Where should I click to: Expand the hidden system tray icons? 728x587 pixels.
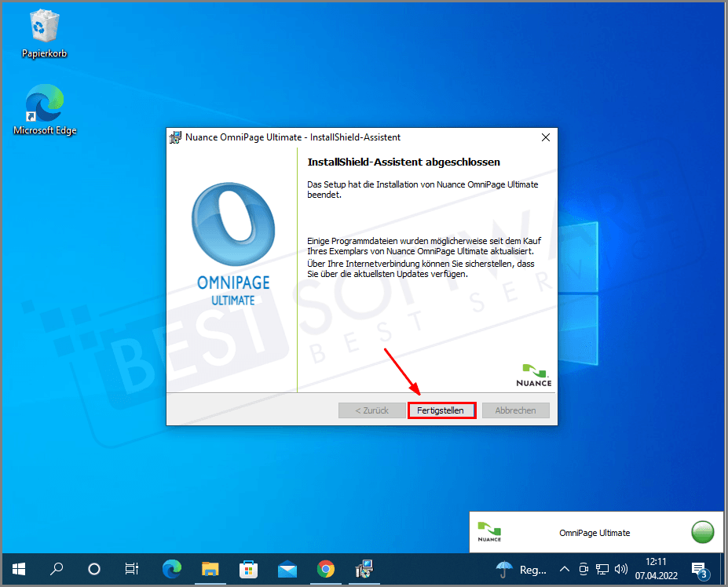pos(564,569)
